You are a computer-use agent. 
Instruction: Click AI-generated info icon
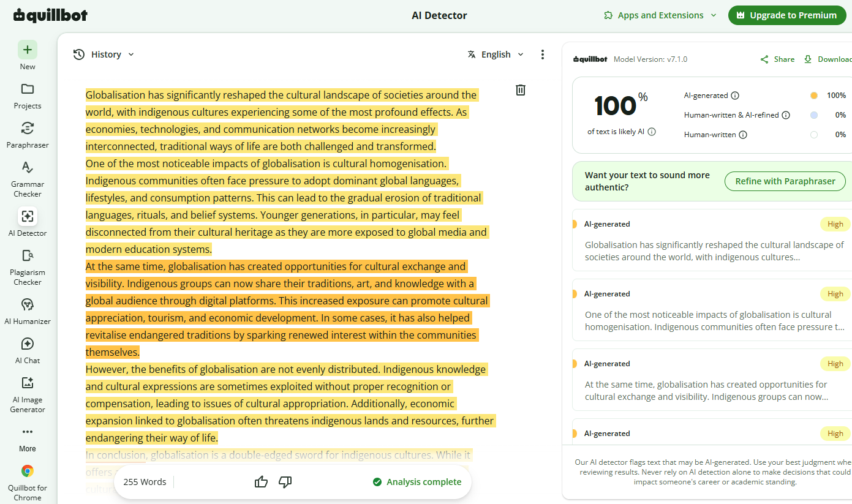coord(735,96)
